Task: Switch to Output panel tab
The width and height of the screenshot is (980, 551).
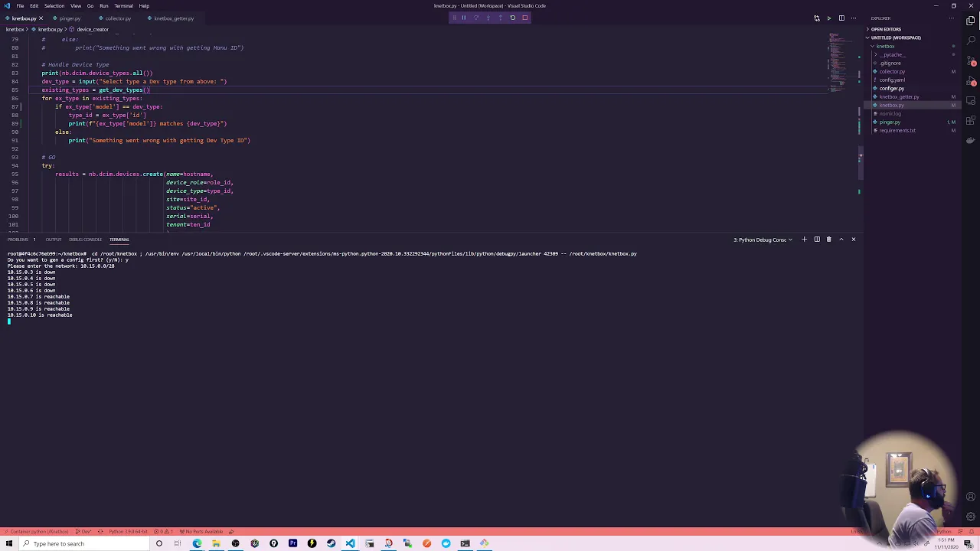Action: click(54, 240)
